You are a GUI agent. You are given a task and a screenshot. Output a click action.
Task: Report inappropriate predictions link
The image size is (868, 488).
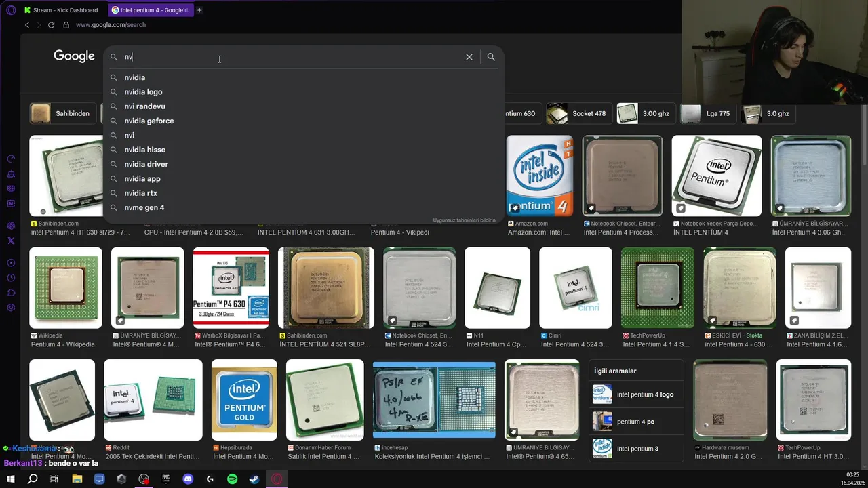coord(464,220)
